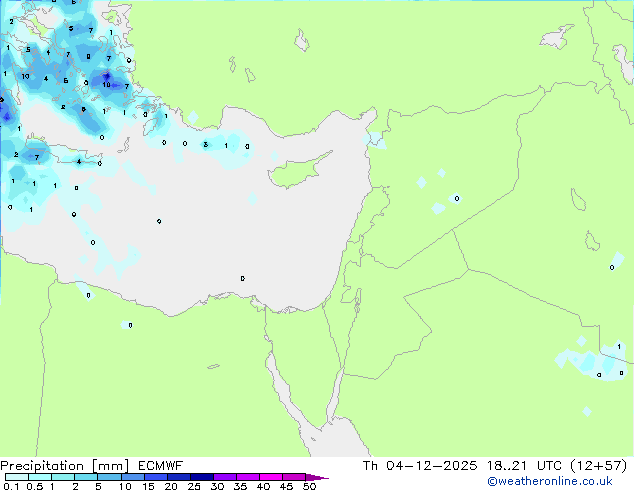Click the '18..21 UTC' time text
Viewport: 634px width, 490px height.
tap(524, 466)
